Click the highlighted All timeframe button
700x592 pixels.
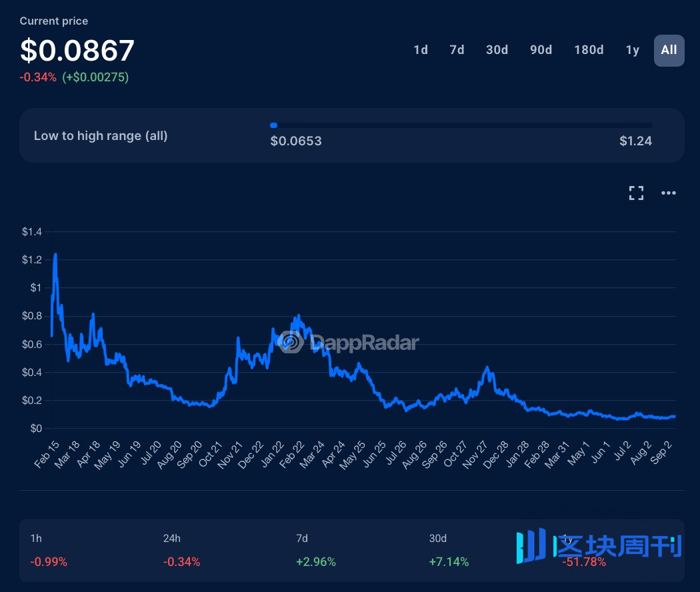click(x=669, y=50)
